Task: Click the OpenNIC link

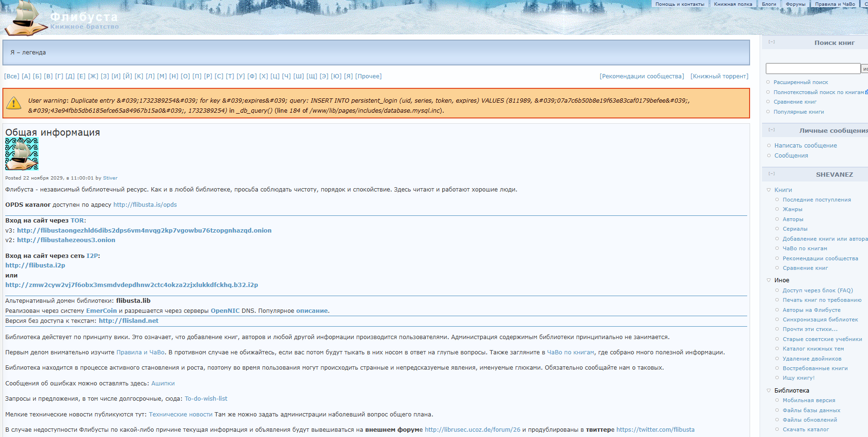Action: coord(225,311)
